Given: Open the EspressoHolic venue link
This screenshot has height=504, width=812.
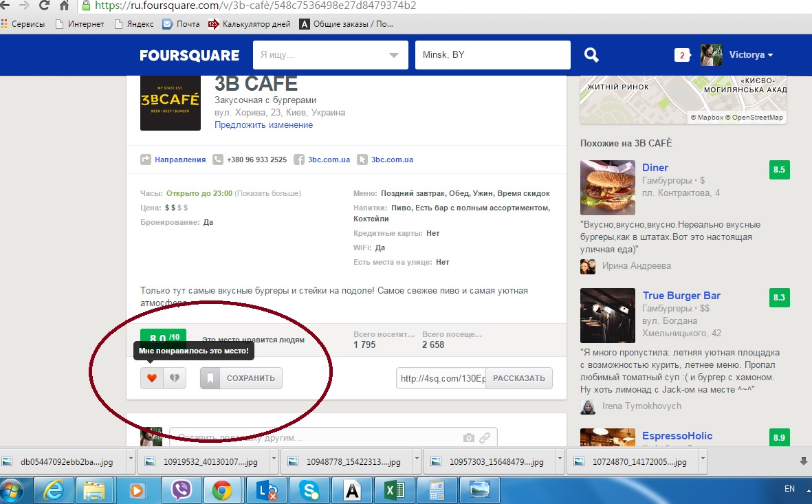Looking at the screenshot, I should click(x=677, y=436).
